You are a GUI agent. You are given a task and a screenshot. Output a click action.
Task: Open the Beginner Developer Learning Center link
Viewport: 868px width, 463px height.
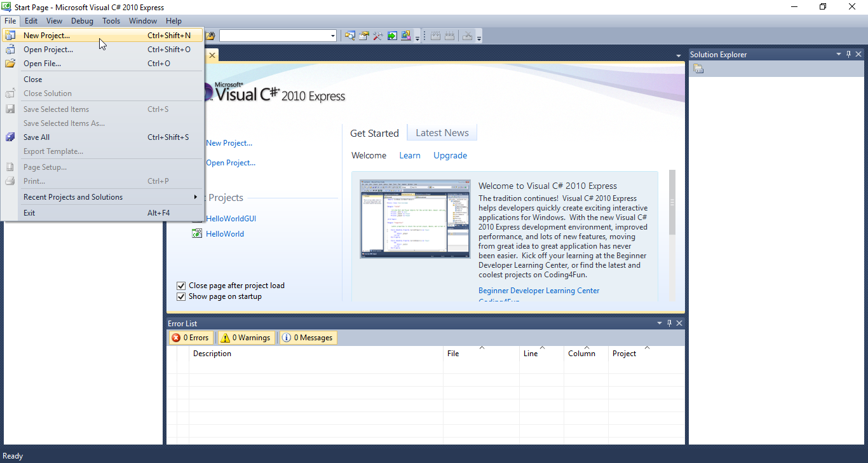pos(539,291)
